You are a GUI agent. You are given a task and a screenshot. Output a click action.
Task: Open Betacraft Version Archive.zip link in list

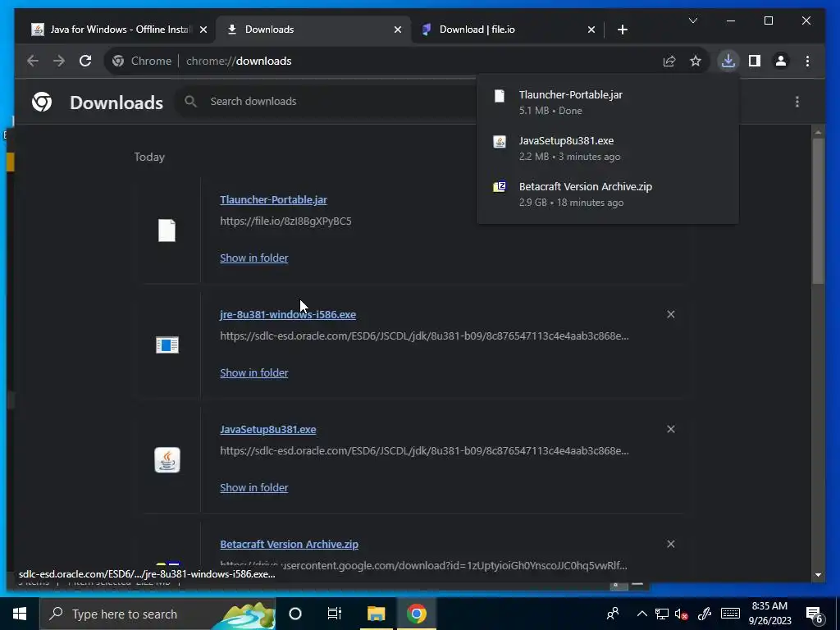click(290, 545)
